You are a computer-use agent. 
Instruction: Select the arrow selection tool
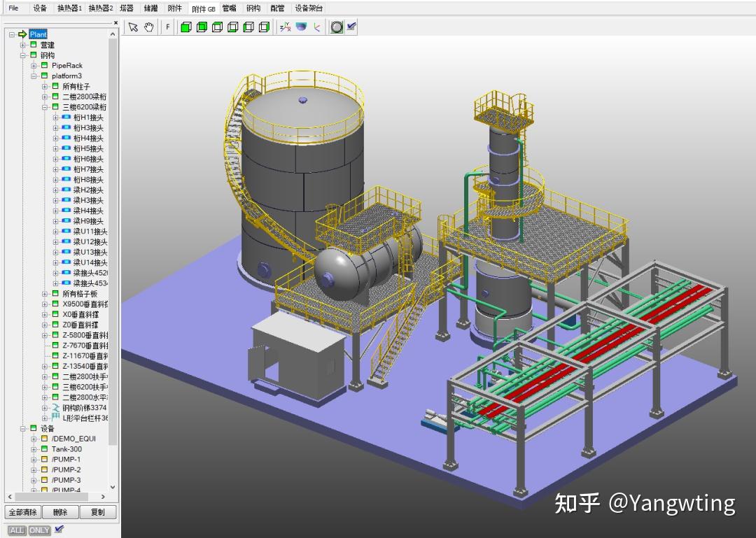[132, 27]
